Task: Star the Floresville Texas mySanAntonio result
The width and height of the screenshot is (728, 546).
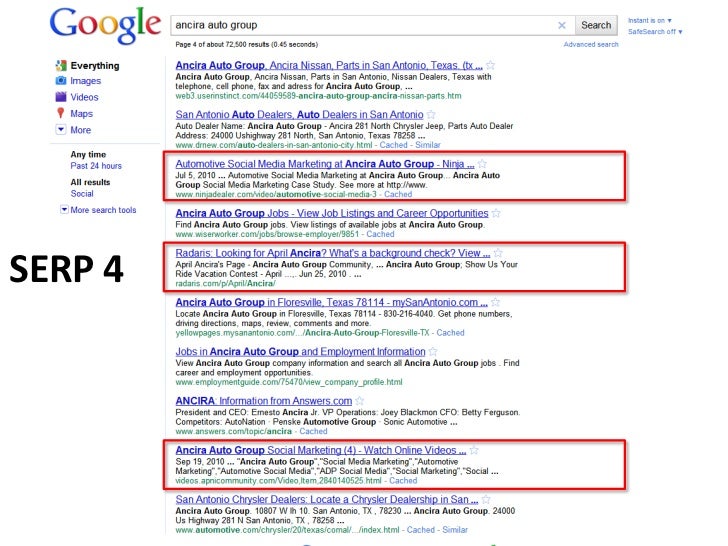Action: tap(495, 302)
